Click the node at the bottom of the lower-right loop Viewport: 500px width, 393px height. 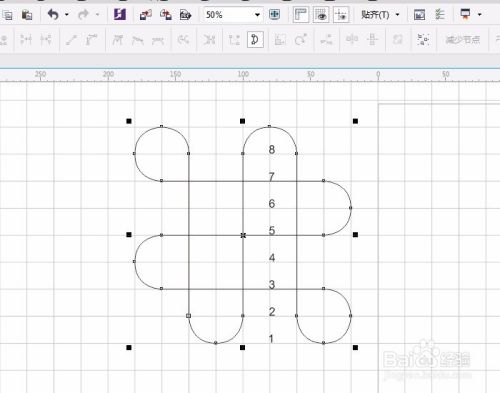pyautogui.click(x=324, y=343)
